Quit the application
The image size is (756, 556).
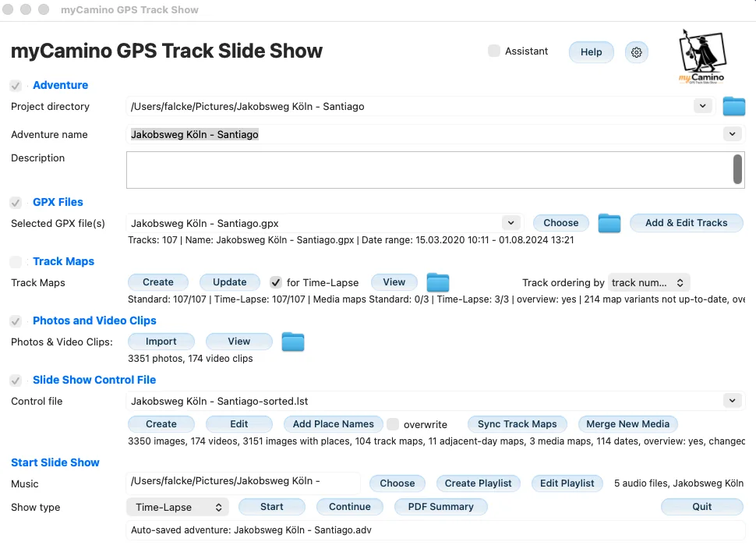click(x=702, y=507)
